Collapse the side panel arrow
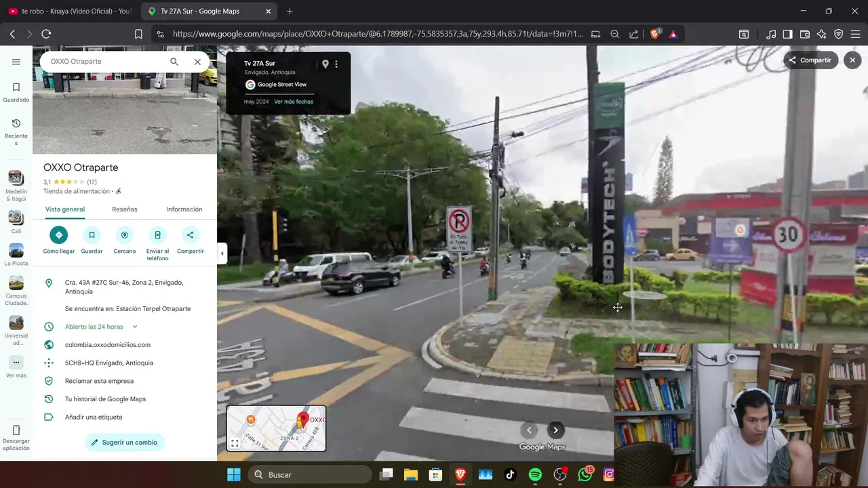Viewport: 868px width, 488px height. [222, 253]
